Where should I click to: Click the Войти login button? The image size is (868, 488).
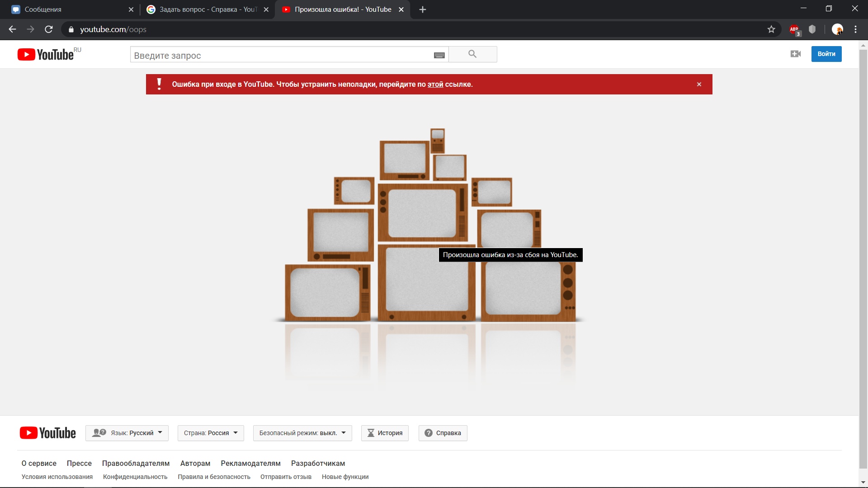826,54
